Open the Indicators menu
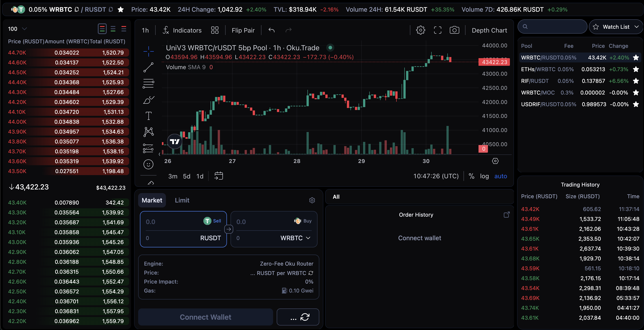 pos(182,30)
